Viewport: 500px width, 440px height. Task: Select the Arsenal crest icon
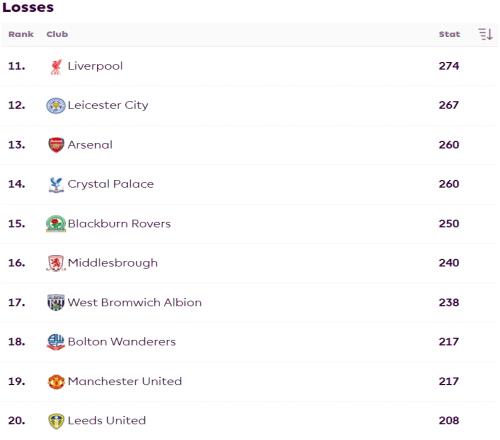(x=56, y=145)
